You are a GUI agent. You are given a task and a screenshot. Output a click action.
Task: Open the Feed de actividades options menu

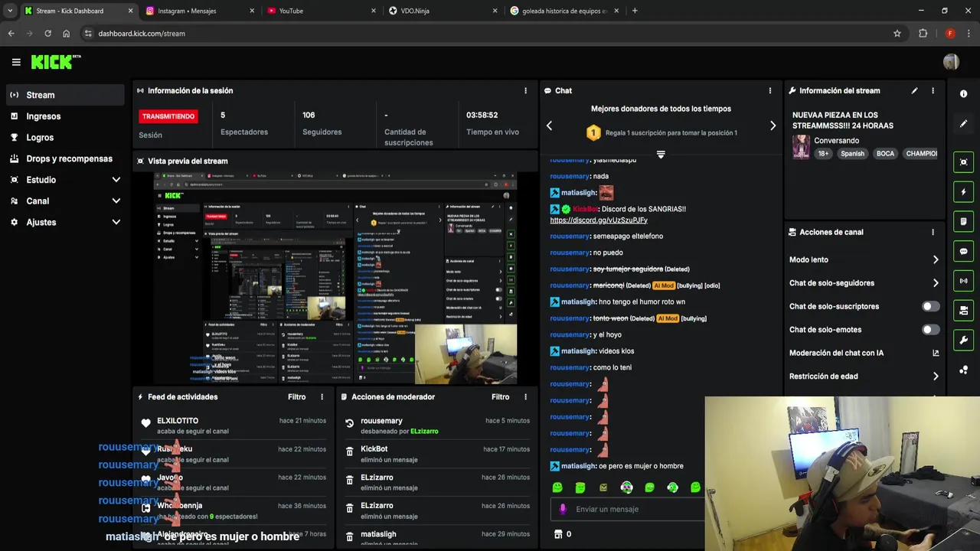tap(322, 396)
